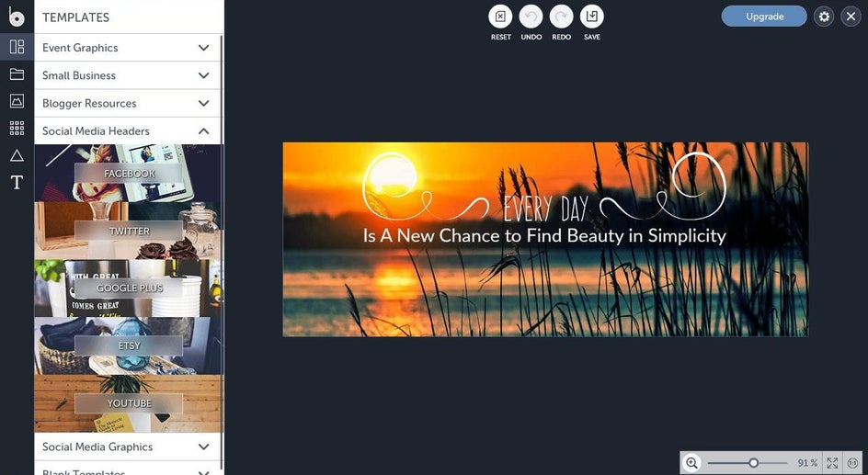This screenshot has width=868, height=475.
Task: Click the zoom slider handle
Action: (753, 463)
